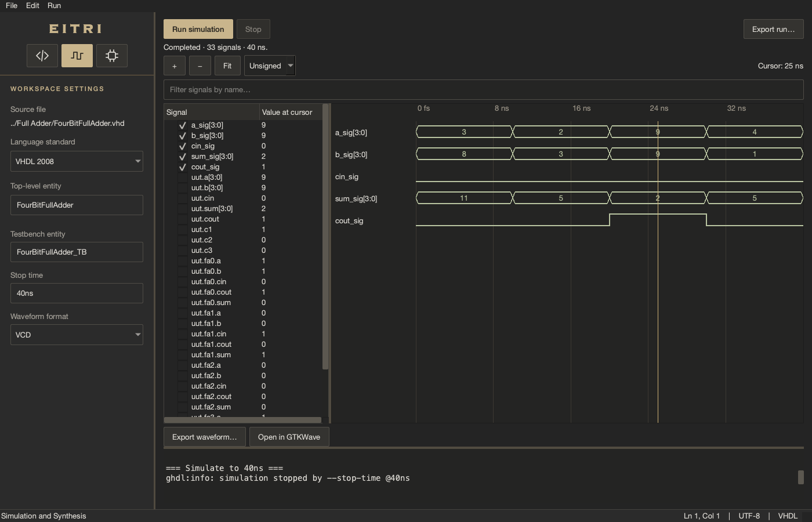Uncheck the a_sig[3:0] signal
812x522 pixels.
tap(183, 125)
